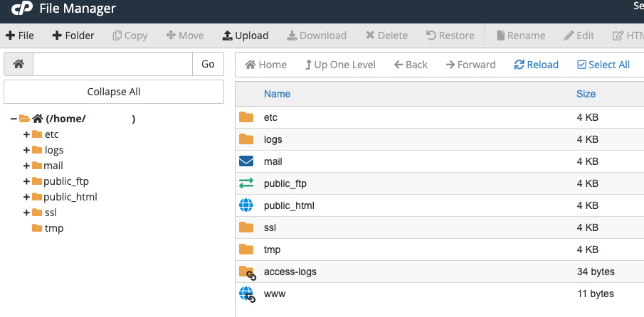644x317 pixels.
Task: Expand the etc folder in tree
Action: pyautogui.click(x=26, y=134)
